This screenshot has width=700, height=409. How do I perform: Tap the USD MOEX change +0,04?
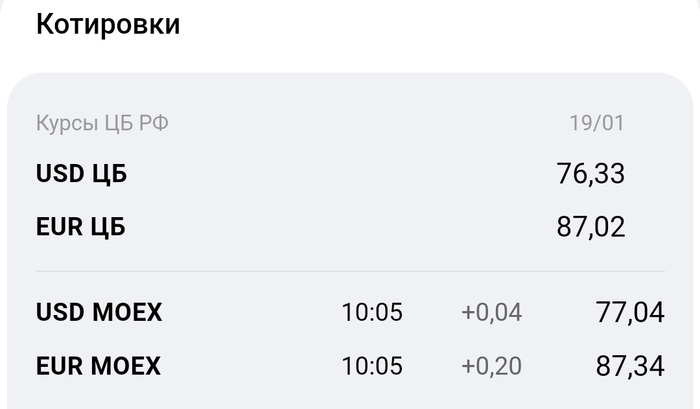click(492, 312)
